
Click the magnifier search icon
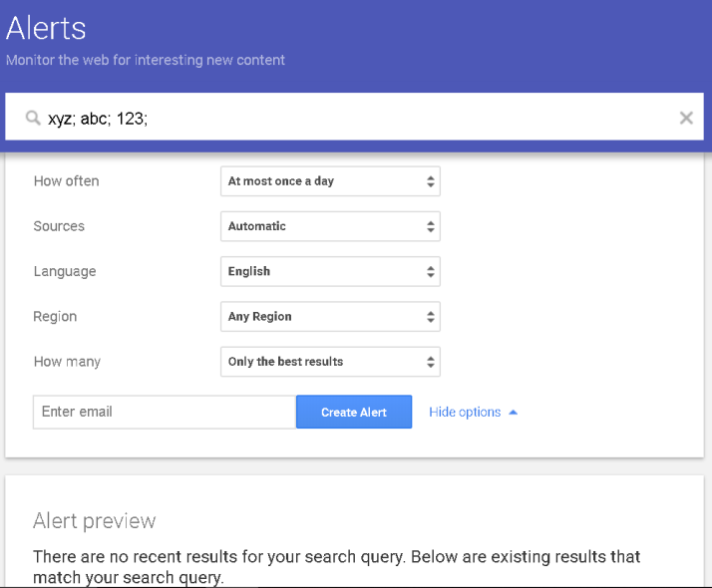pos(33,118)
